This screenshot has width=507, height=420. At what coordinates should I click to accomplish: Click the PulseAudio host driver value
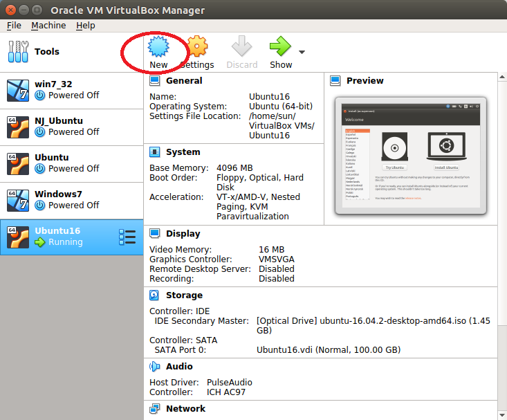[x=230, y=382]
